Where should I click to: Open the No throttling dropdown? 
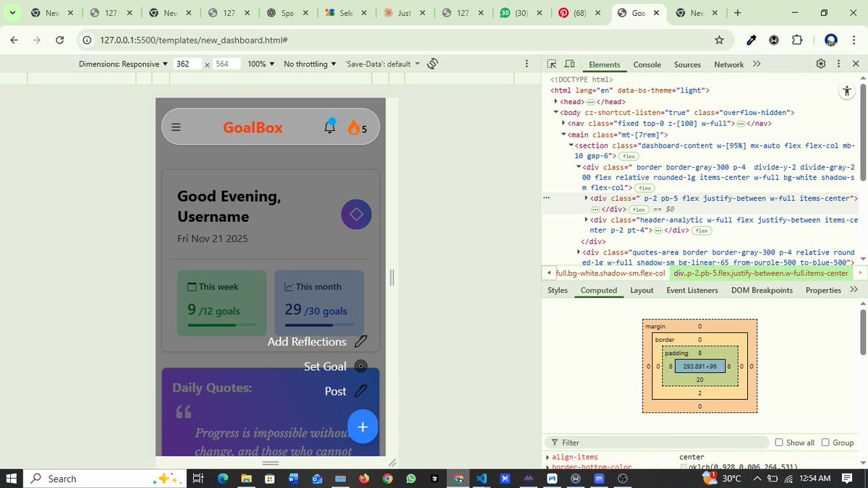tap(307, 64)
